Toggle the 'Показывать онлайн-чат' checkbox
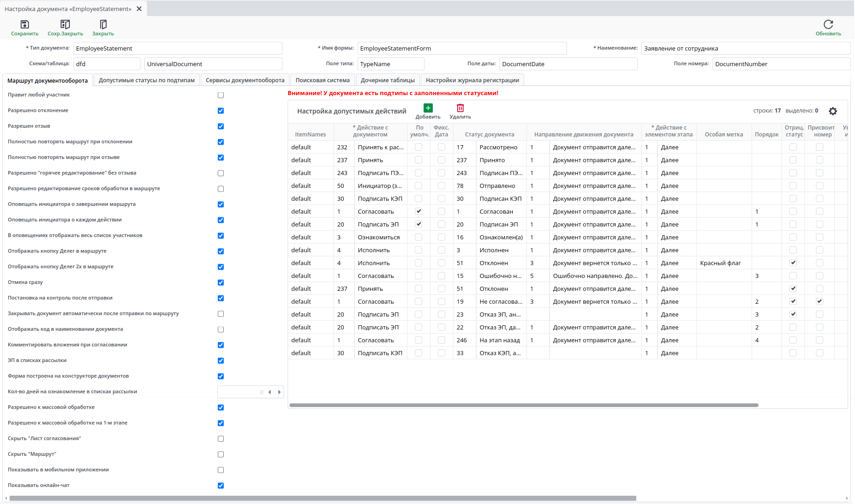 (221, 486)
